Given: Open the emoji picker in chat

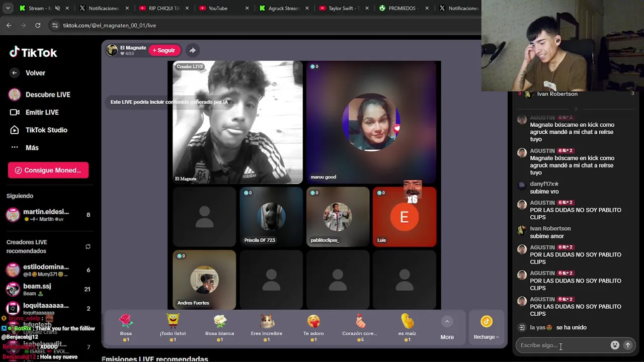Looking at the screenshot, I should (x=615, y=345).
